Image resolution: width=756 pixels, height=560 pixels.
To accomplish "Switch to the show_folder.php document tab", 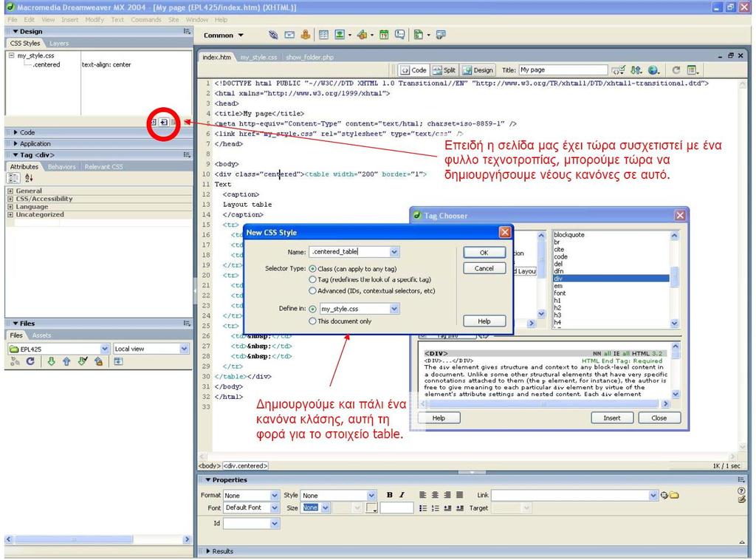I will click(x=309, y=58).
